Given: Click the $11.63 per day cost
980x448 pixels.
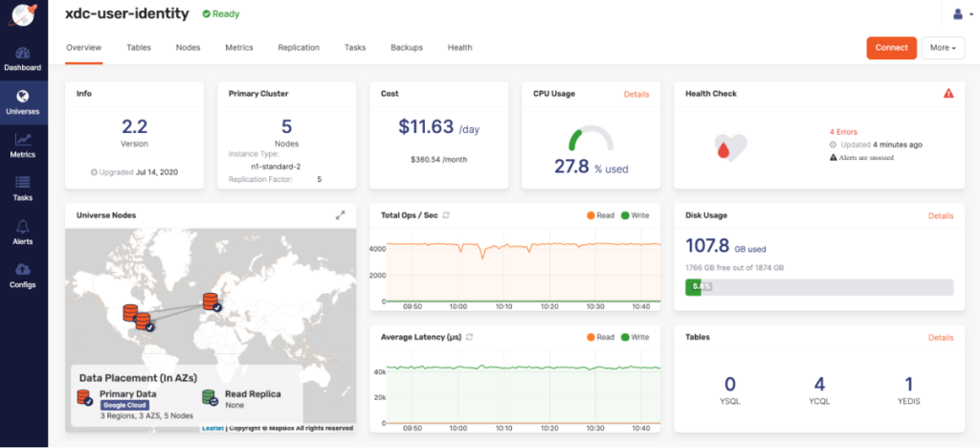Looking at the screenshot, I should (438, 127).
